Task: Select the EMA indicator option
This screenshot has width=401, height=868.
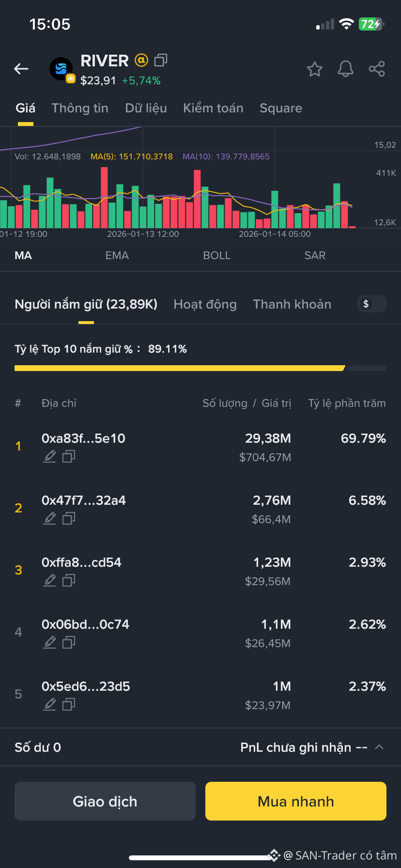Action: [117, 255]
